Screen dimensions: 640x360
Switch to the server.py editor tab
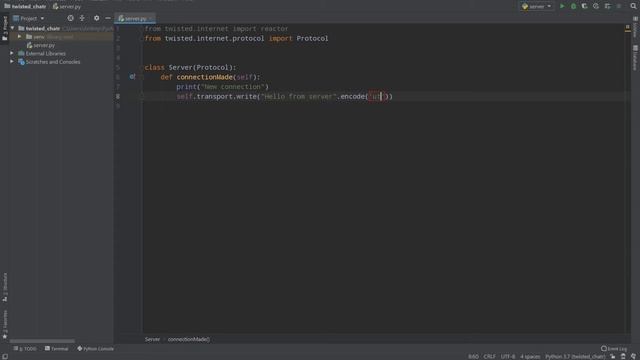tap(135, 18)
